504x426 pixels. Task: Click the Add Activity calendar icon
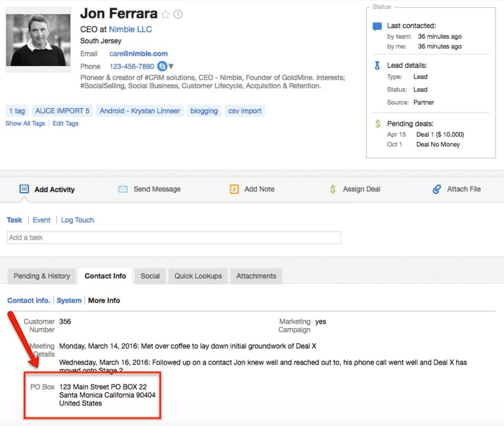(24, 189)
